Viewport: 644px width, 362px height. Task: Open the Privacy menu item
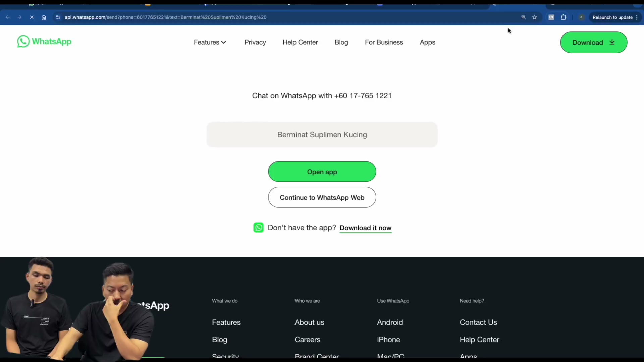(255, 42)
